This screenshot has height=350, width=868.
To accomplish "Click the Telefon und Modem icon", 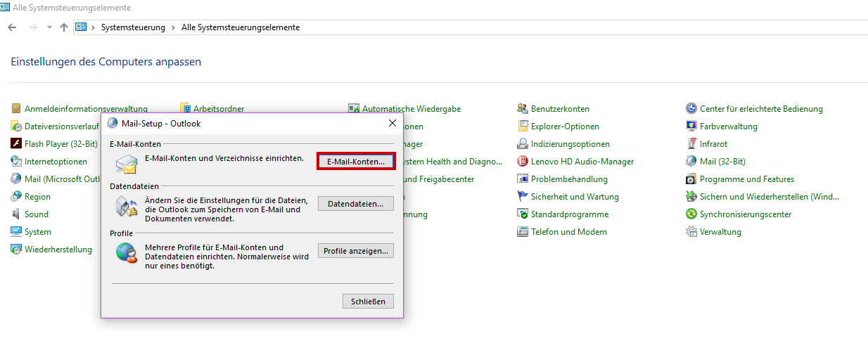I will [x=523, y=232].
